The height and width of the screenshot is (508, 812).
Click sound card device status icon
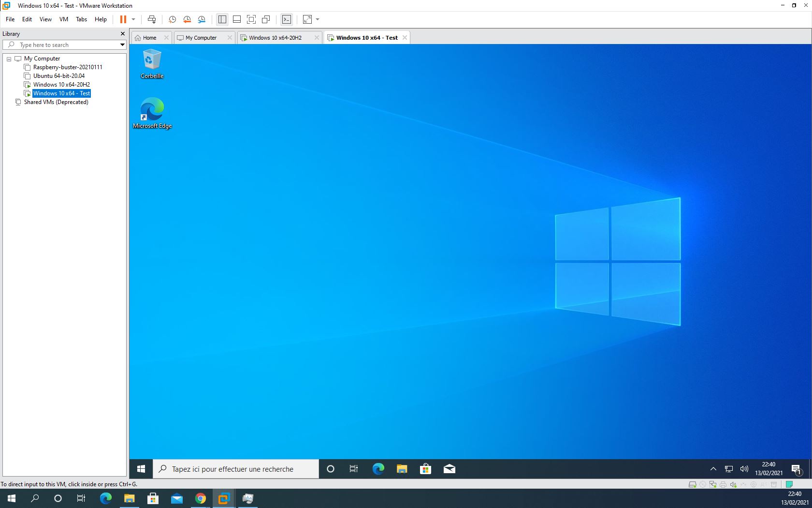tap(733, 484)
